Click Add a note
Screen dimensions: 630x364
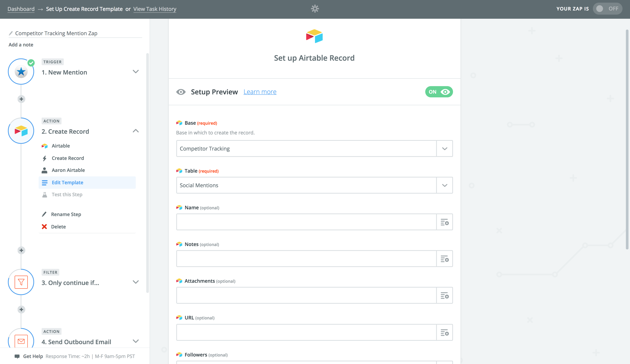tap(21, 45)
